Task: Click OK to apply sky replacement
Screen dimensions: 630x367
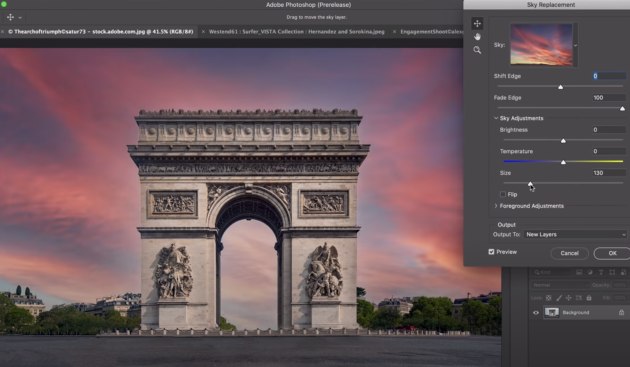Action: (x=612, y=253)
